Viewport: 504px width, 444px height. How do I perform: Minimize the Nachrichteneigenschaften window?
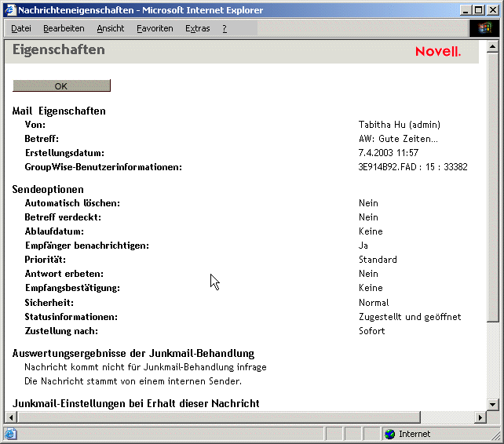pyautogui.click(x=466, y=10)
